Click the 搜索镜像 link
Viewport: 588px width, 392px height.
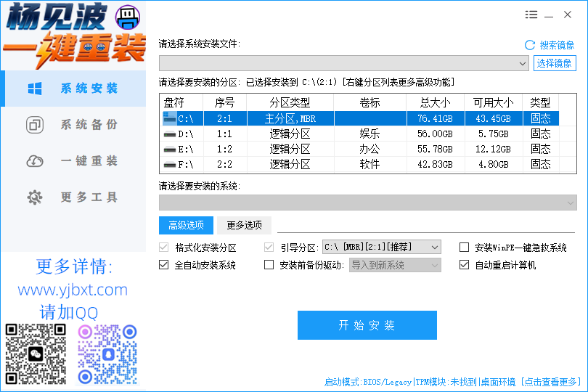[557, 46]
